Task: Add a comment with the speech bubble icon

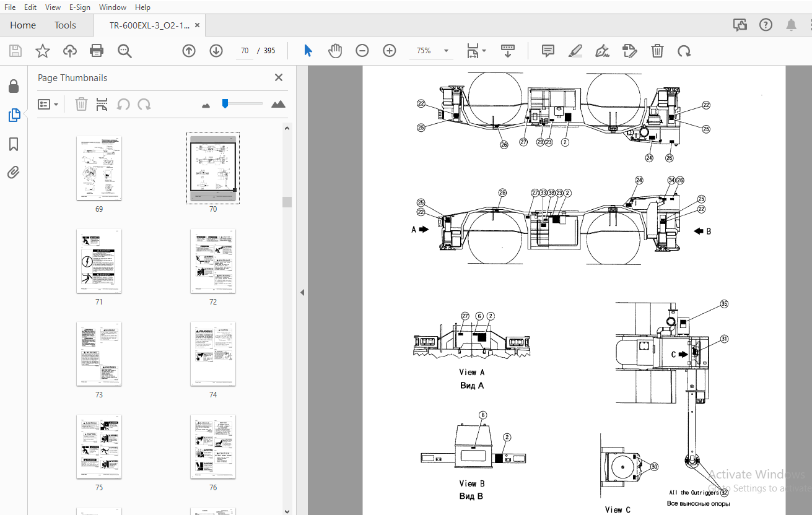Action: click(548, 51)
